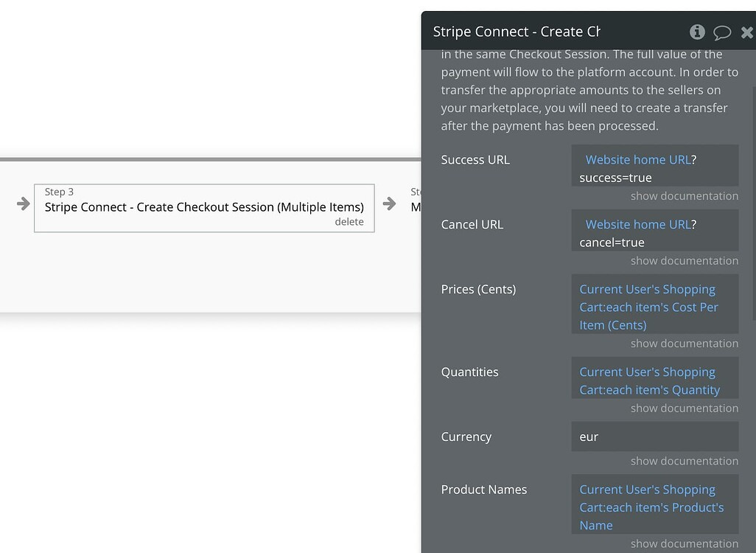Open the comment bubble icon
The width and height of the screenshot is (756, 553).
pyautogui.click(x=722, y=32)
